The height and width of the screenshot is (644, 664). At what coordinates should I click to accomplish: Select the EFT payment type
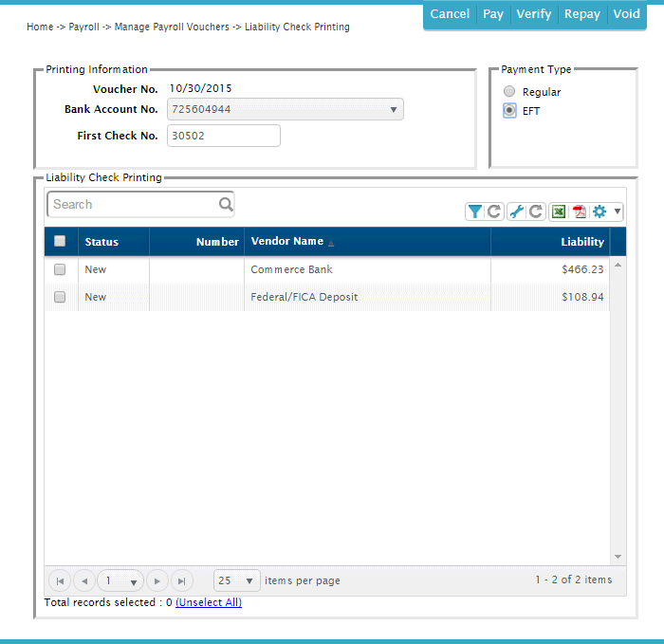(509, 111)
